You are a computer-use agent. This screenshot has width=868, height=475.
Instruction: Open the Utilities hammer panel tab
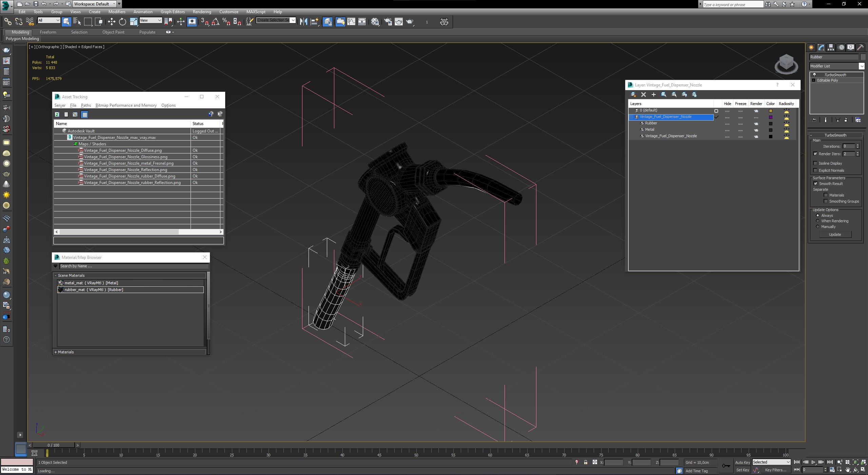[x=860, y=47]
